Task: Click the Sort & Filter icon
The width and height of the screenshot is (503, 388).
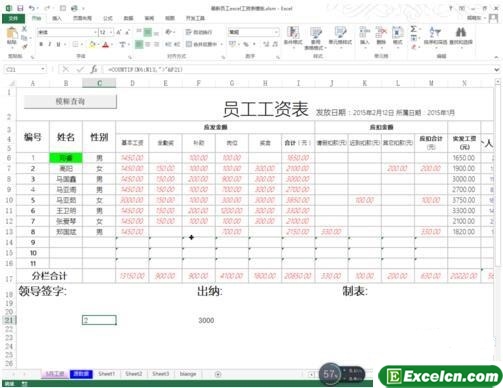Action: (435, 32)
